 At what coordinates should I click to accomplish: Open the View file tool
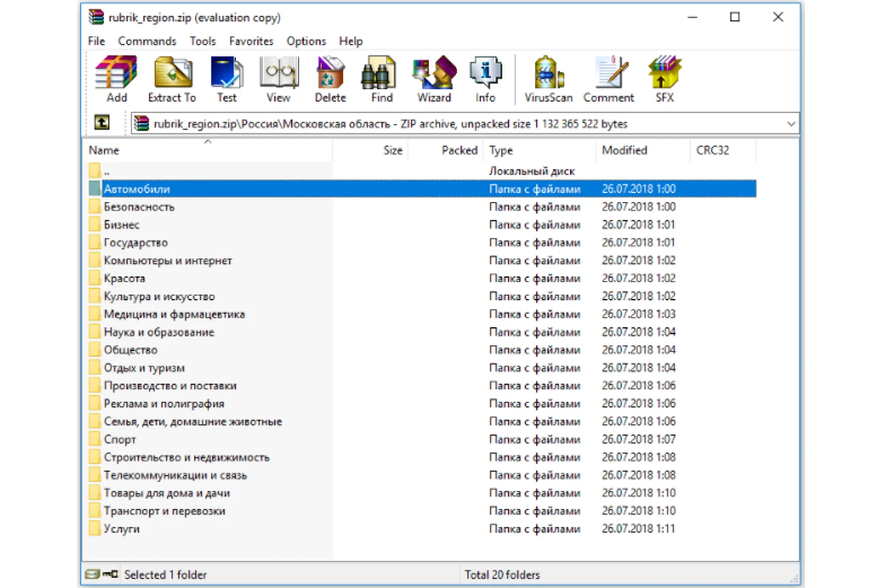point(278,79)
